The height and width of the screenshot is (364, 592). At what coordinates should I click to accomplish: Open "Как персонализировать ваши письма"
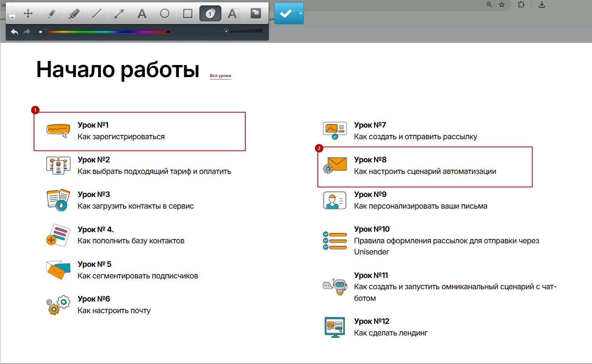421,206
